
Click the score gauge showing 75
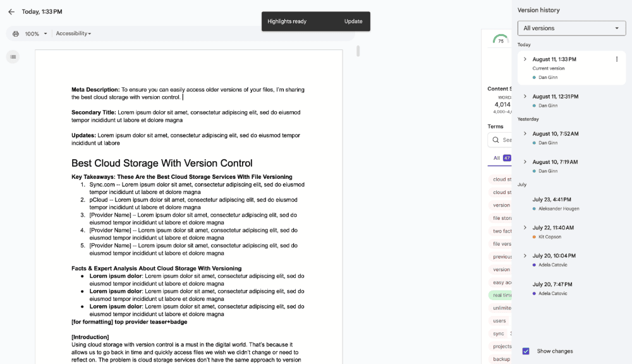[x=501, y=40]
